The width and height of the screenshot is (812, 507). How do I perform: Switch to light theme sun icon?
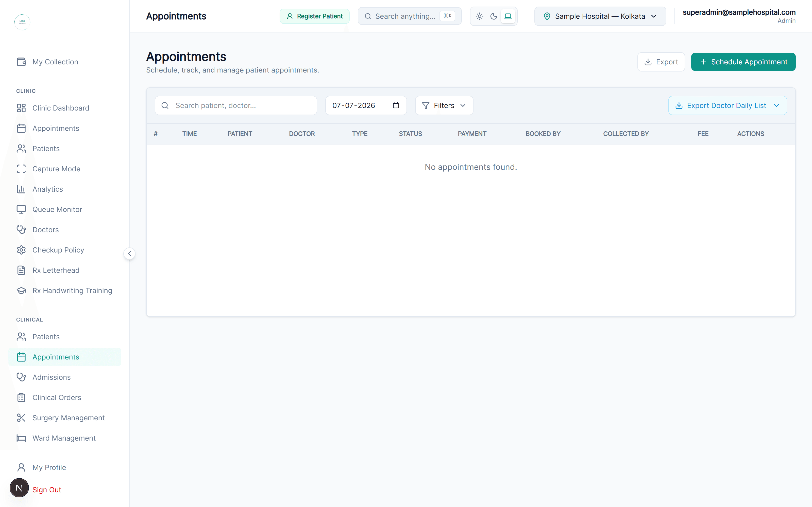[x=480, y=16]
